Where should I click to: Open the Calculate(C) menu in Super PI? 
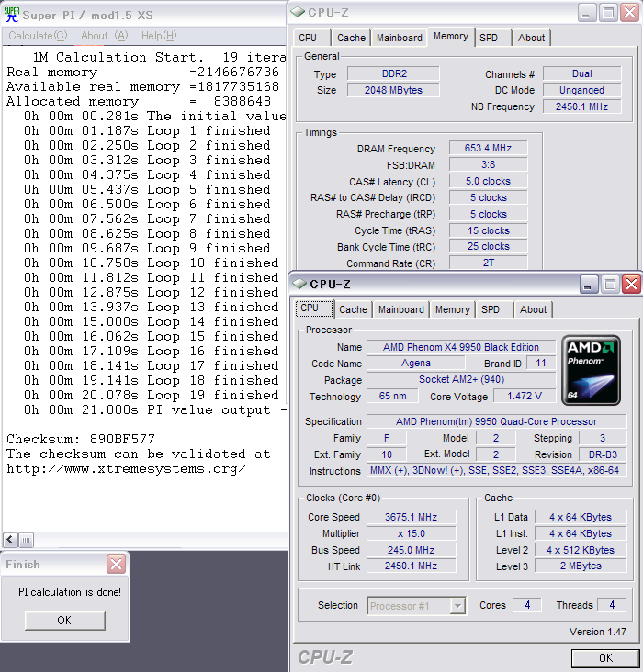coord(38,36)
